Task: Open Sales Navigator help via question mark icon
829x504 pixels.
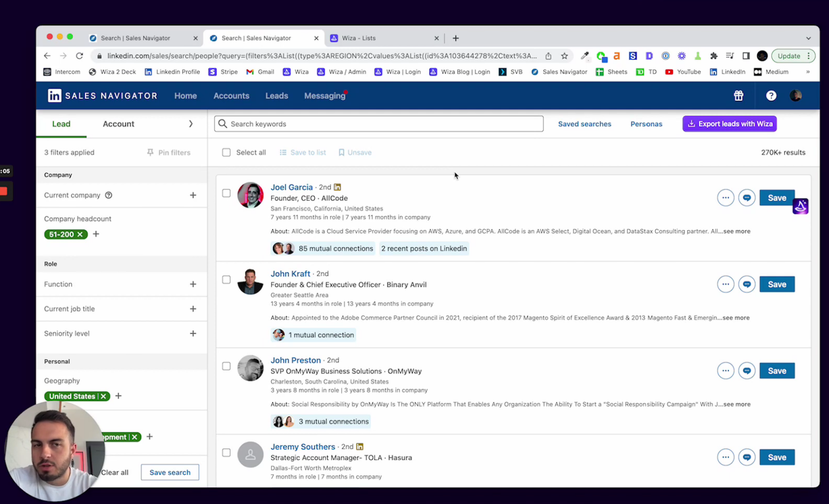Action: tap(771, 96)
